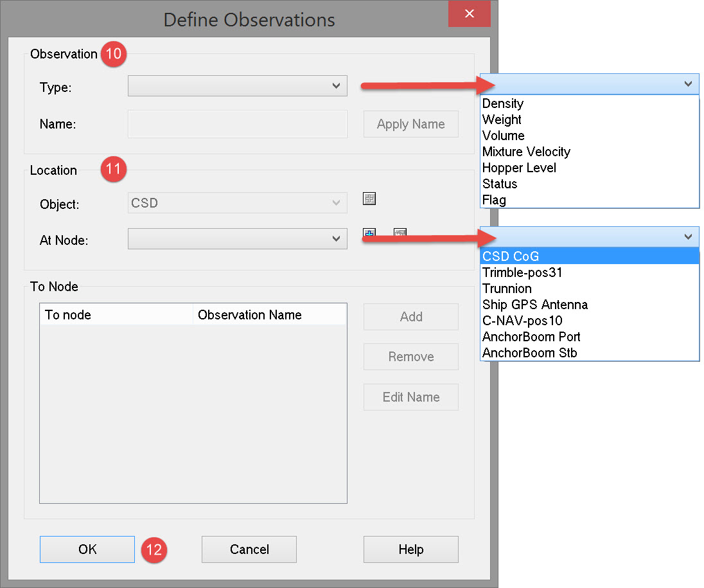Close the Define Observations dialog
This screenshot has height=588, width=704.
click(x=469, y=13)
